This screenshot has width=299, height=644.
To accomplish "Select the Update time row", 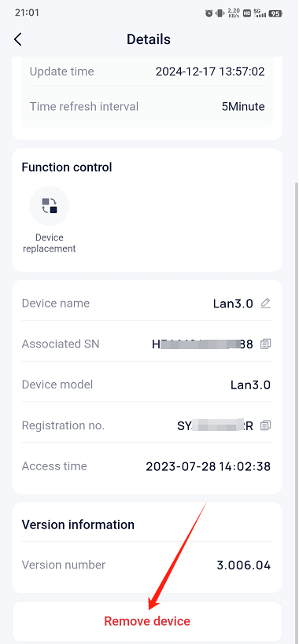I will (147, 72).
